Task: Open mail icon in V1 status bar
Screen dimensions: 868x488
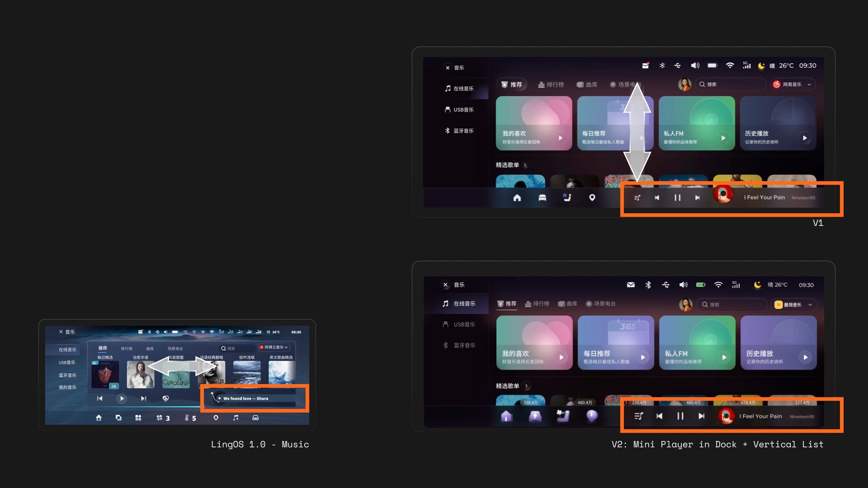Action: (x=646, y=66)
